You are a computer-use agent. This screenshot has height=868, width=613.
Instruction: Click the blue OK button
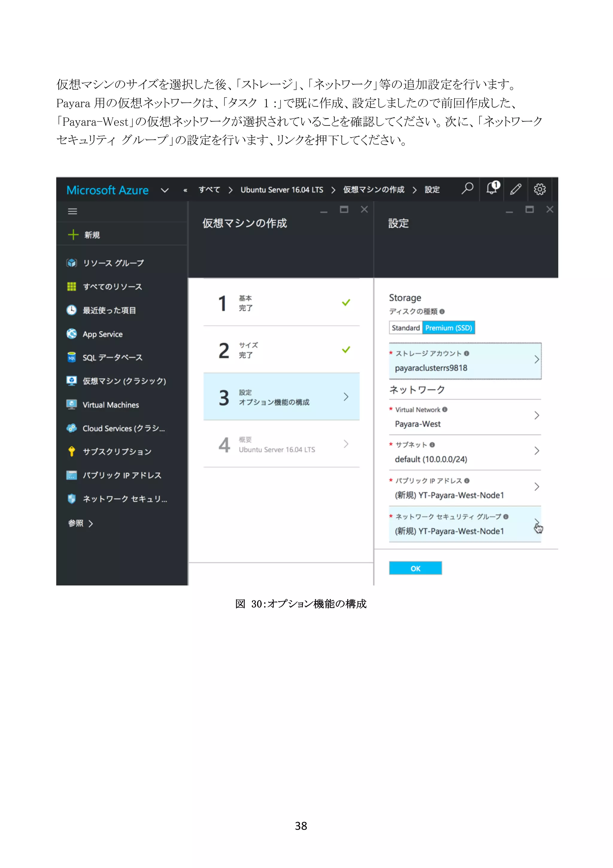415,568
